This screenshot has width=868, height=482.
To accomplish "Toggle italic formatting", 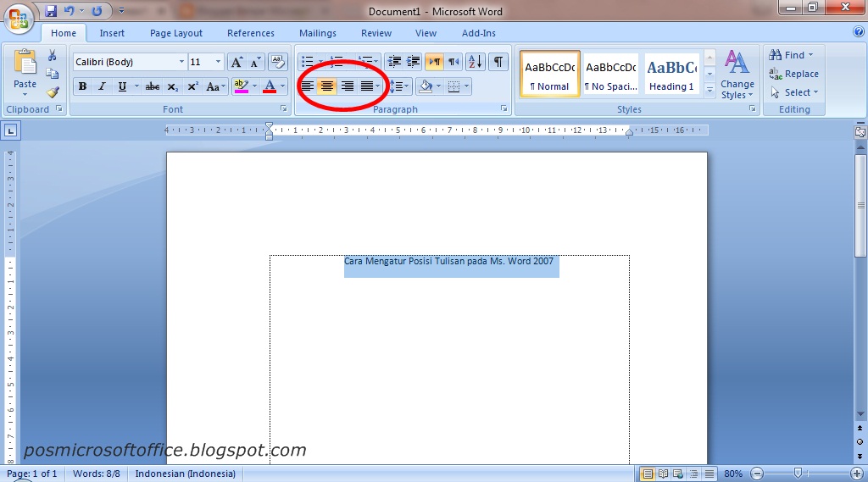I will coord(102,86).
